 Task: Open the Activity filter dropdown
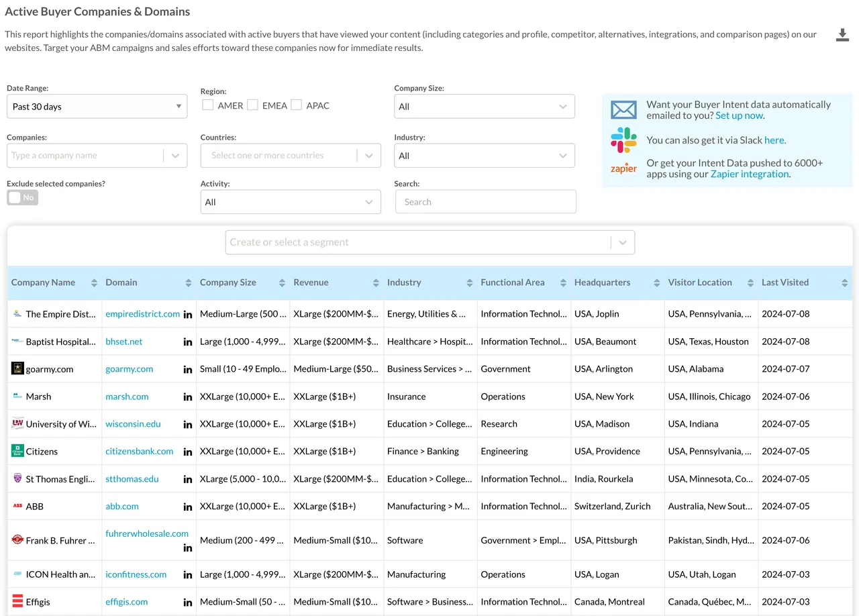click(290, 202)
